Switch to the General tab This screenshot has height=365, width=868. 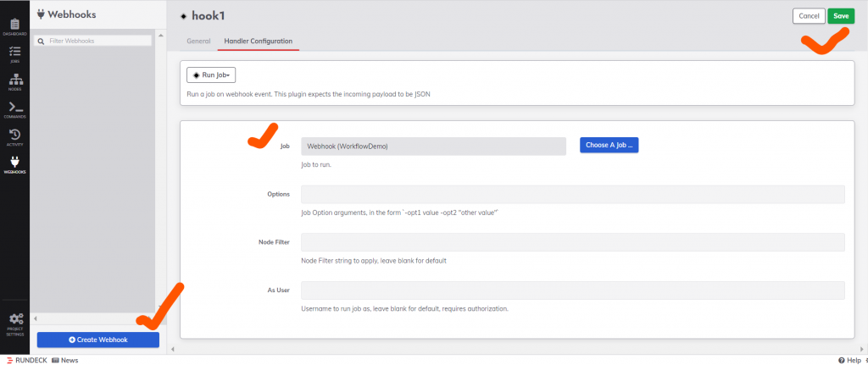pyautogui.click(x=198, y=41)
